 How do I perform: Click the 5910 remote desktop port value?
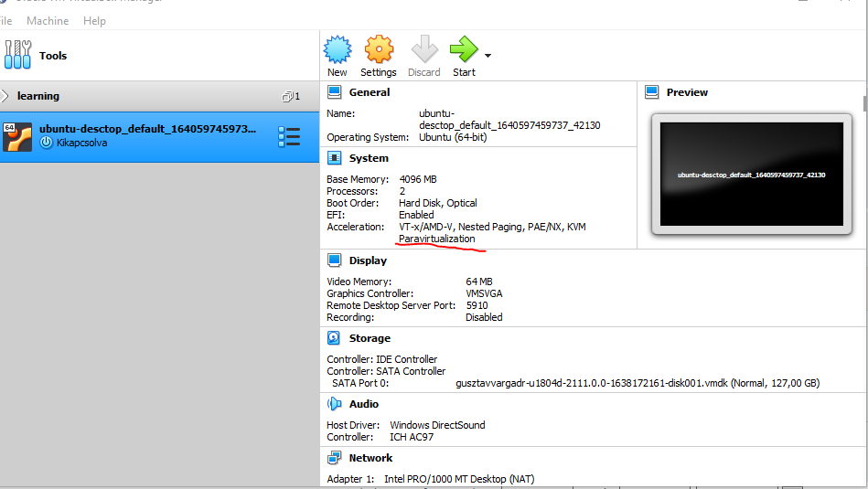477,305
